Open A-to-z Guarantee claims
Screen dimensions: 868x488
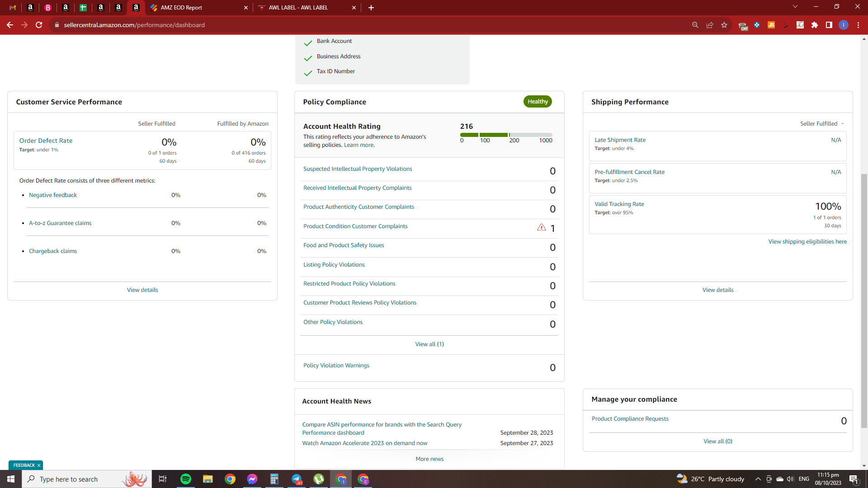[x=60, y=223]
